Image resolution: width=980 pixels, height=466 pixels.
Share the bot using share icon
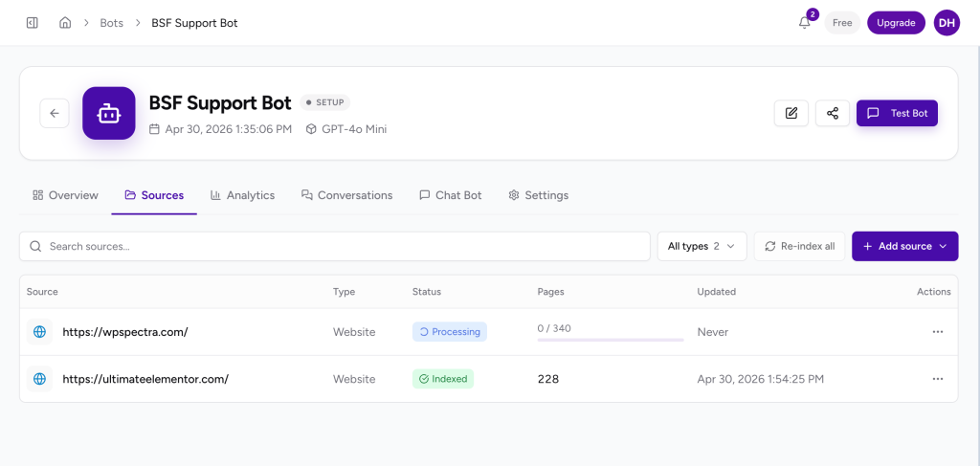[833, 113]
